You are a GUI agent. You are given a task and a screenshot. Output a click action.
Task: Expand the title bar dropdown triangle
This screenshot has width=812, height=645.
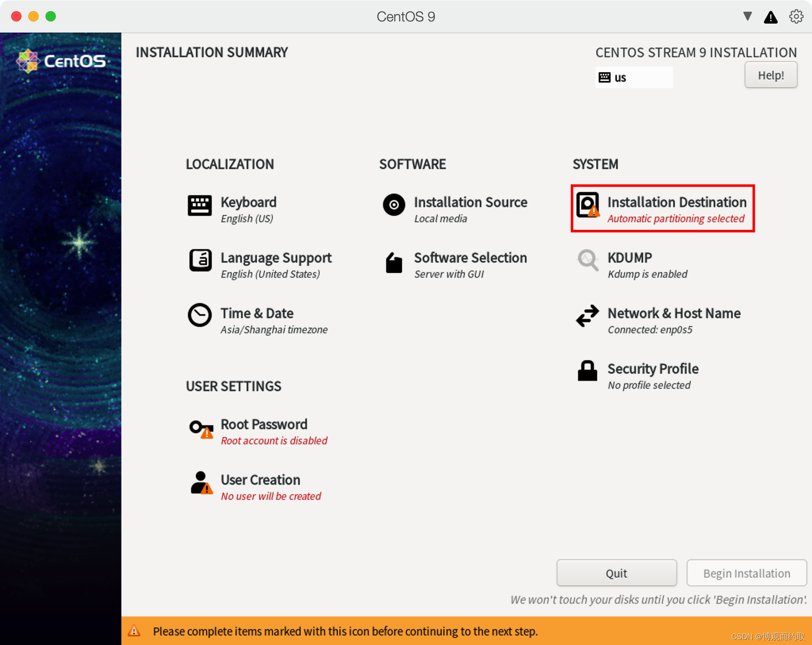click(748, 16)
